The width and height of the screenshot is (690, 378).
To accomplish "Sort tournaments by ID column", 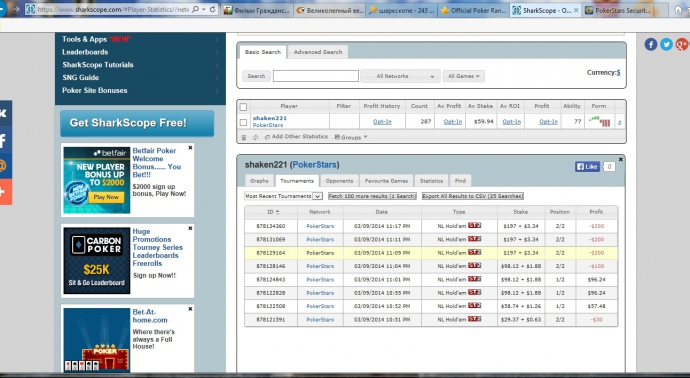I will coord(271,212).
